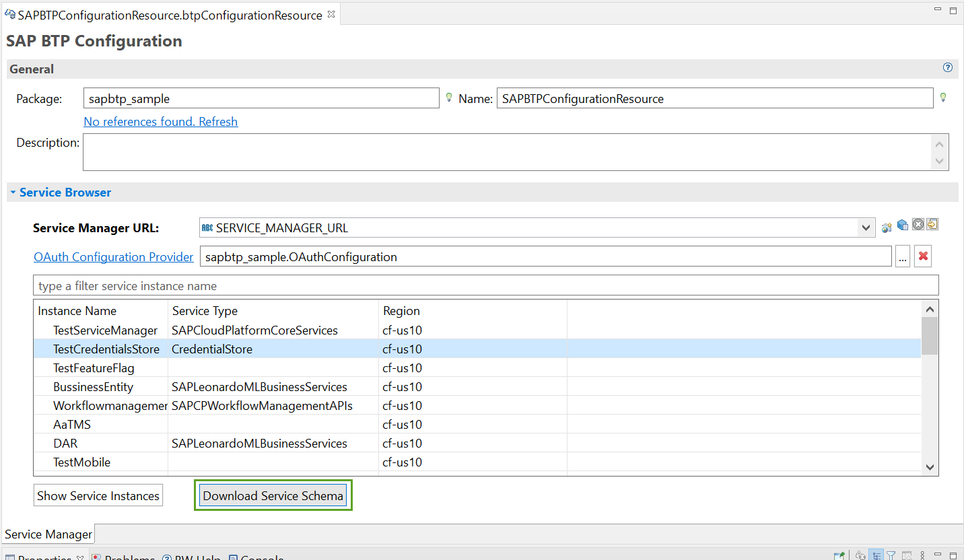
Task: Click the module property icon beside Service Manager URL
Action: pos(887,228)
